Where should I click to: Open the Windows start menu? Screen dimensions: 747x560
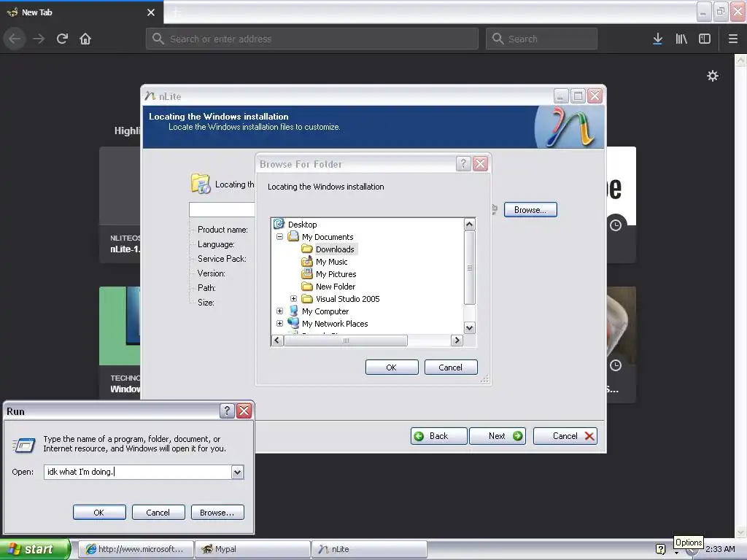34,549
